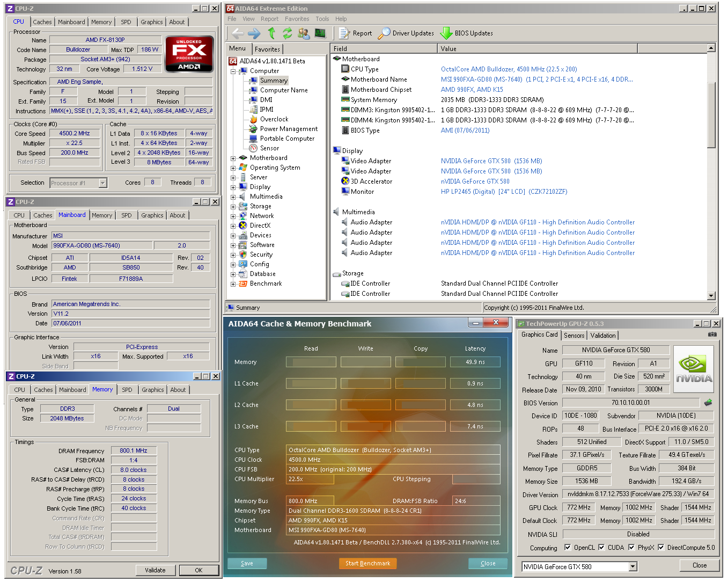Click the AIDA64 Forward arrow toolbar icon
Screen dimensions: 728x582
(x=254, y=33)
